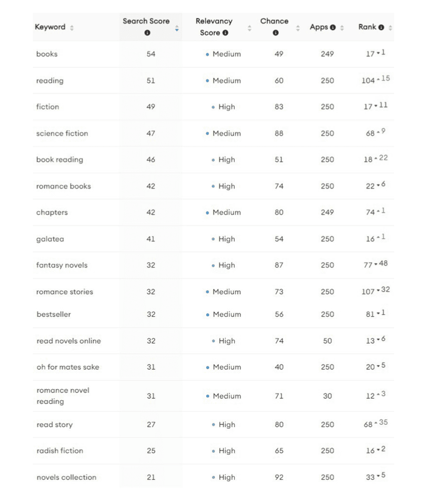Click the Search Score info icon
The image size is (426, 504).
click(x=147, y=33)
